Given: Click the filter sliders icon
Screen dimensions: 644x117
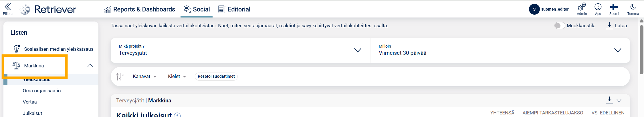Looking at the screenshot, I should point(120,77).
